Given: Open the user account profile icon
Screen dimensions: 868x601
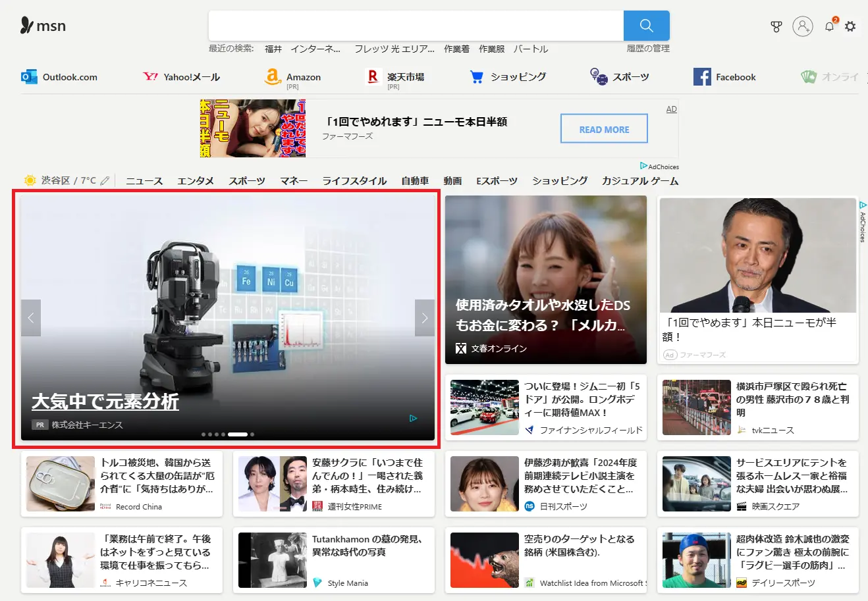Looking at the screenshot, I should (802, 26).
